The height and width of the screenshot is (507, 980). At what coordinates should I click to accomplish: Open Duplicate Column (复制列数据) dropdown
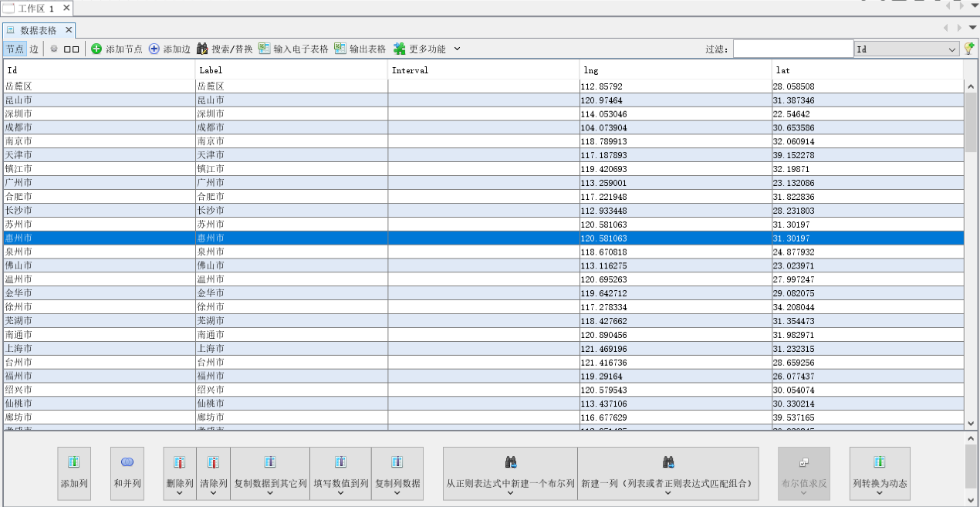coord(397,473)
